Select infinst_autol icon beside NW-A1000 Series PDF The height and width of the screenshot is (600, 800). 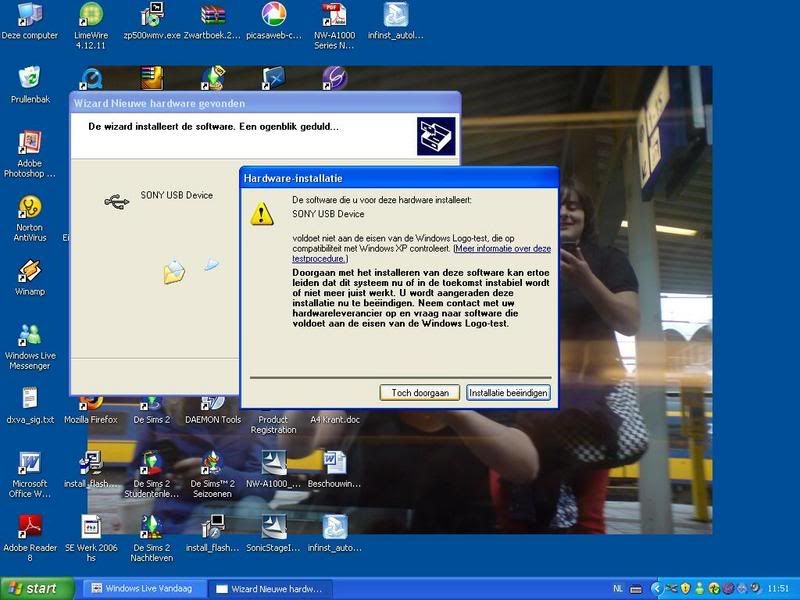(395, 20)
